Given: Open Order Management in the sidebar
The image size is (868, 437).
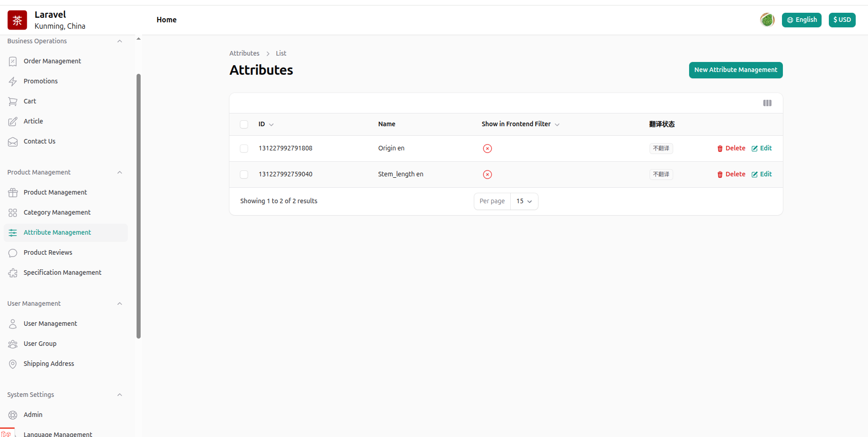Looking at the screenshot, I should pyautogui.click(x=52, y=61).
